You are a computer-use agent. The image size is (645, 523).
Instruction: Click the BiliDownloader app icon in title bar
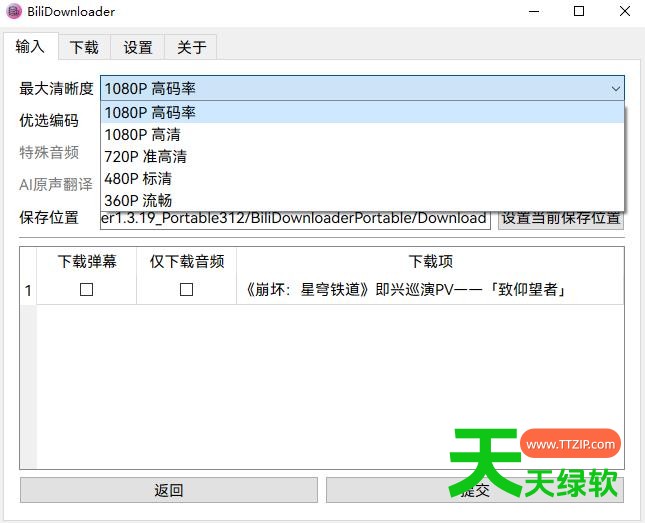(14, 11)
